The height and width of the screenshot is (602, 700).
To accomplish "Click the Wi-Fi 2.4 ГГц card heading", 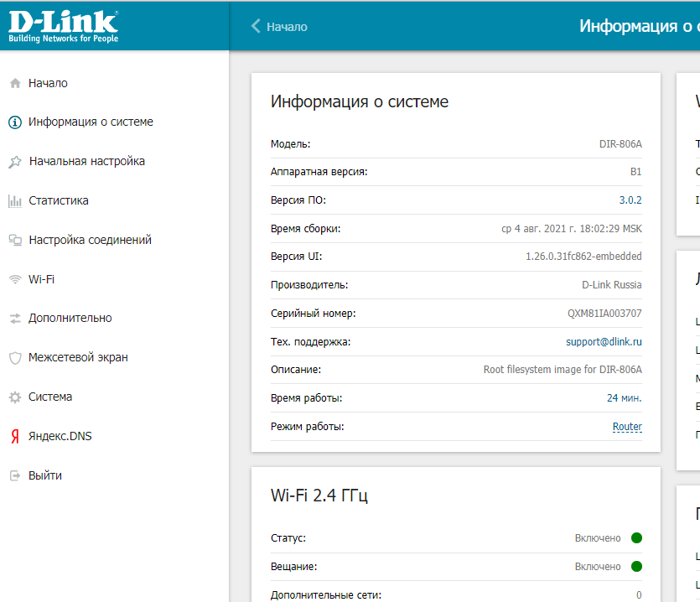I will 319,496.
